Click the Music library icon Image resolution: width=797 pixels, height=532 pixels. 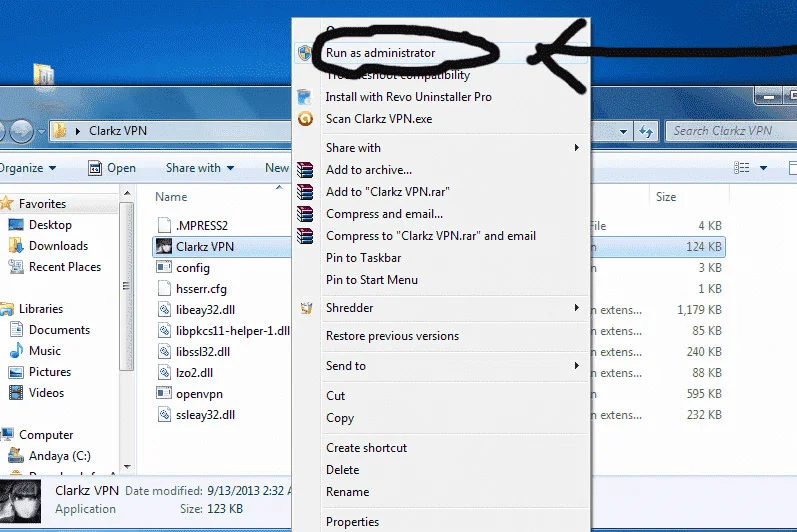16,351
